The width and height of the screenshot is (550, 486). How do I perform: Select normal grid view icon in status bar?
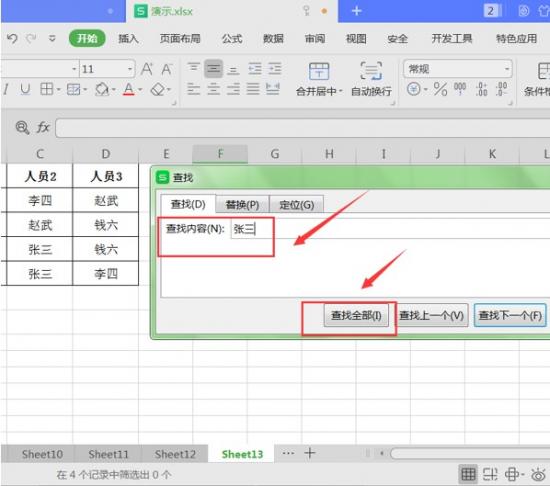coord(468,475)
